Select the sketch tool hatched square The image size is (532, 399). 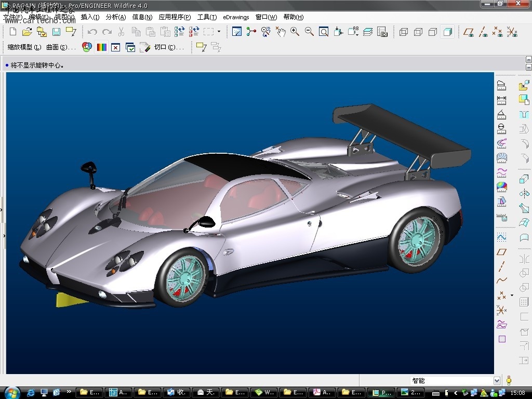[x=502, y=339]
